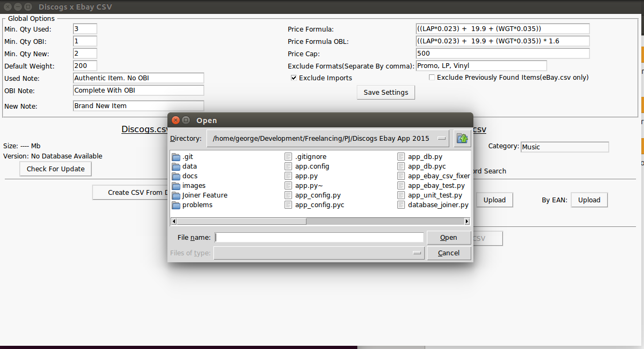Toggle the Exclude Imports checkbox
The width and height of the screenshot is (644, 349).
point(294,78)
